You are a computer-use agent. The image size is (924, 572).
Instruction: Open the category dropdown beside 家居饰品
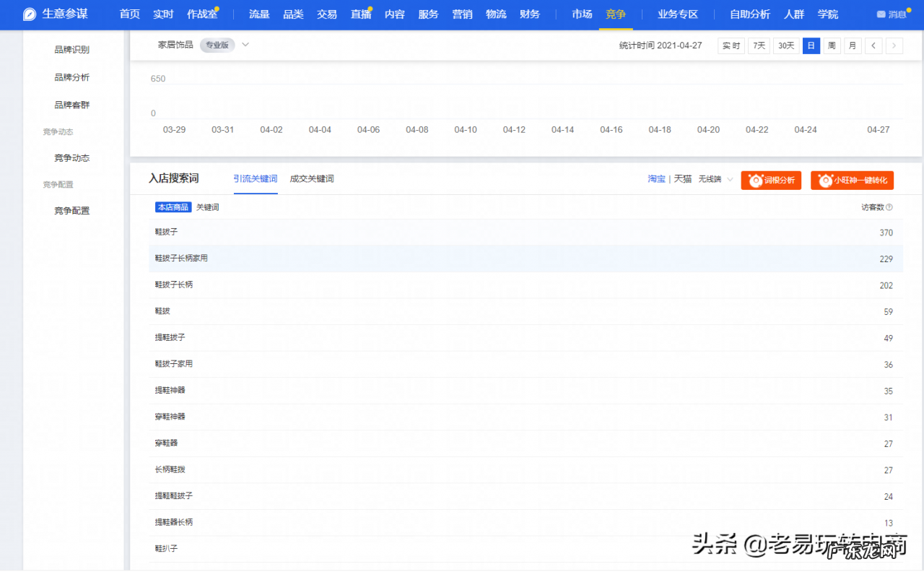click(245, 44)
